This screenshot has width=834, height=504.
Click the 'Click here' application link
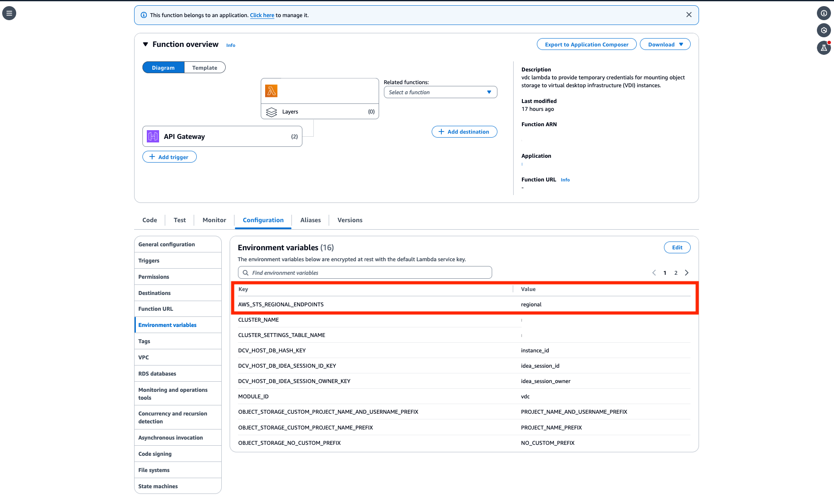(x=262, y=15)
